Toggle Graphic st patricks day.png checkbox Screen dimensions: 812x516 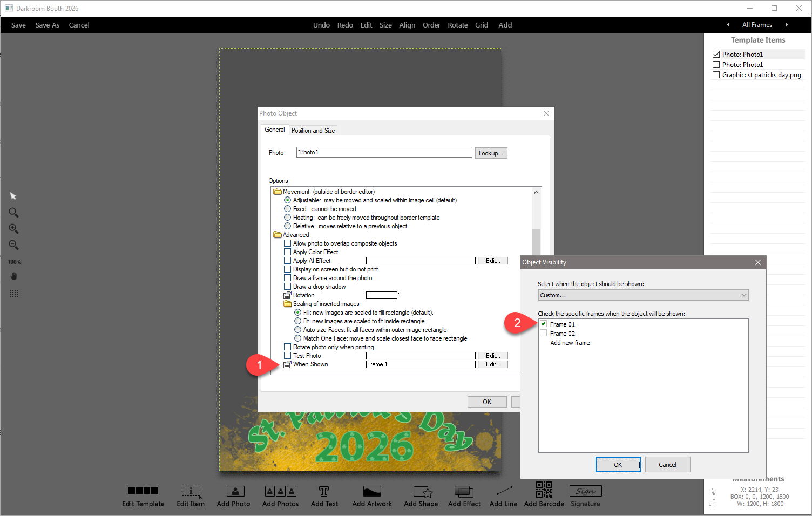pyautogui.click(x=716, y=75)
